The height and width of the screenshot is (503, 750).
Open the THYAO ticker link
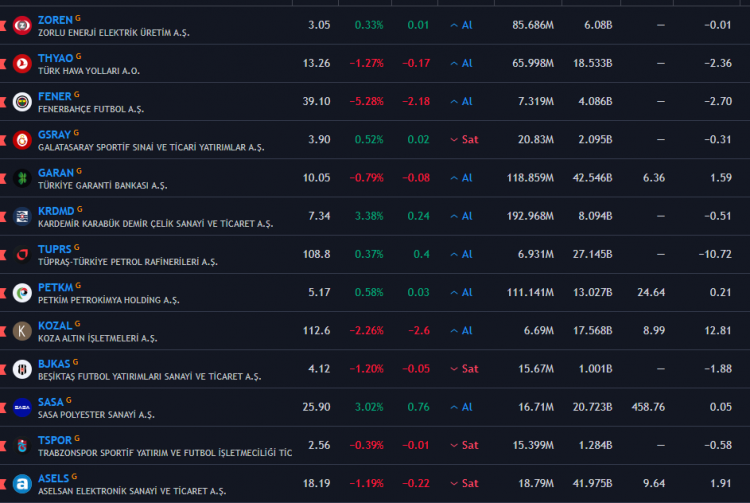[55, 58]
